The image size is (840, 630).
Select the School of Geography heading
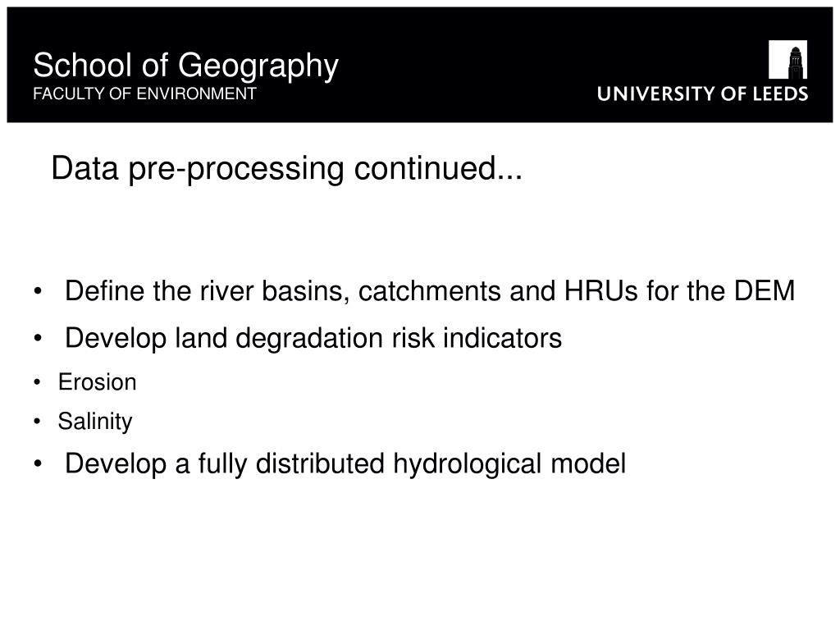click(185, 66)
